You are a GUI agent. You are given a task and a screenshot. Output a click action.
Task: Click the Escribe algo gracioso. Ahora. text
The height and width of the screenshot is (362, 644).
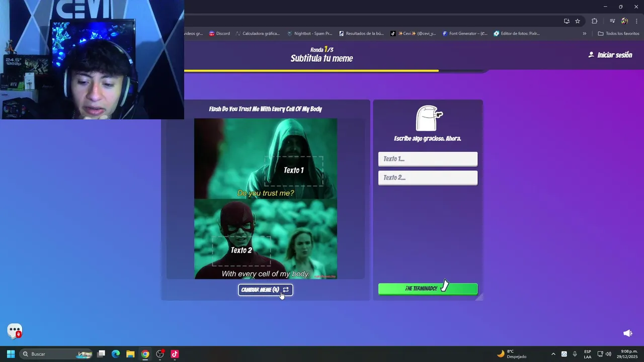click(428, 138)
